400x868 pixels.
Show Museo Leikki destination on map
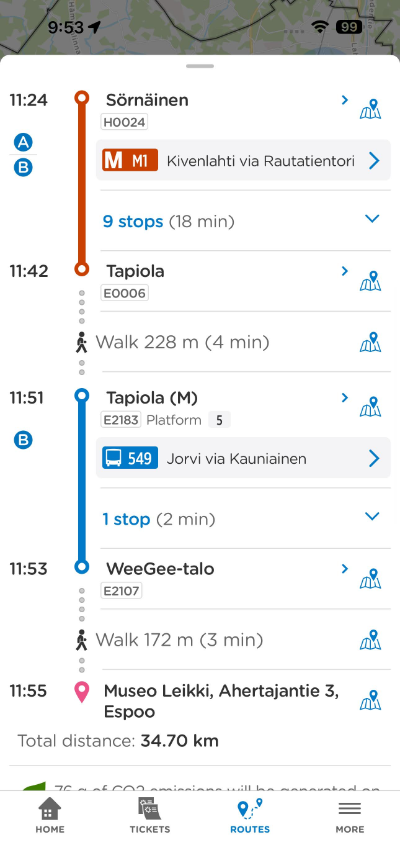(370, 700)
